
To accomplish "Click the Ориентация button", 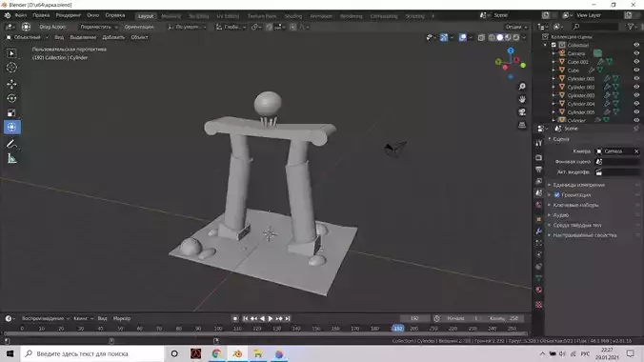I will (139, 27).
